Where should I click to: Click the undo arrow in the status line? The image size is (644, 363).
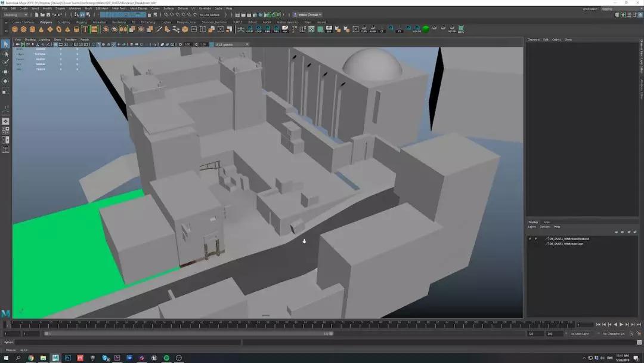coord(54,15)
